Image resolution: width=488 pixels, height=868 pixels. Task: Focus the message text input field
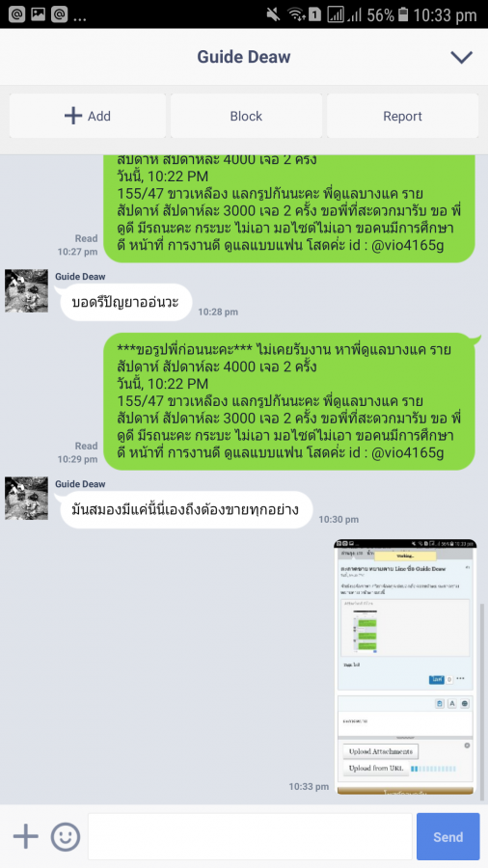click(x=250, y=836)
